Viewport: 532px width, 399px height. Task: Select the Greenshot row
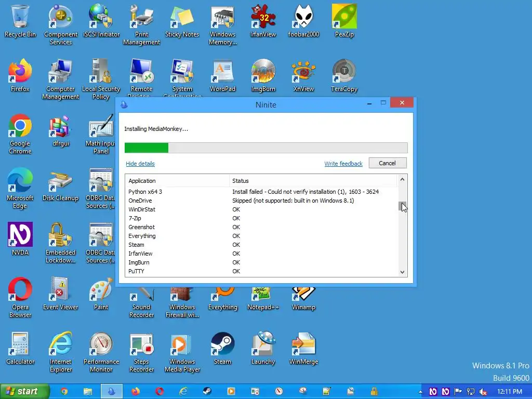[x=261, y=227]
